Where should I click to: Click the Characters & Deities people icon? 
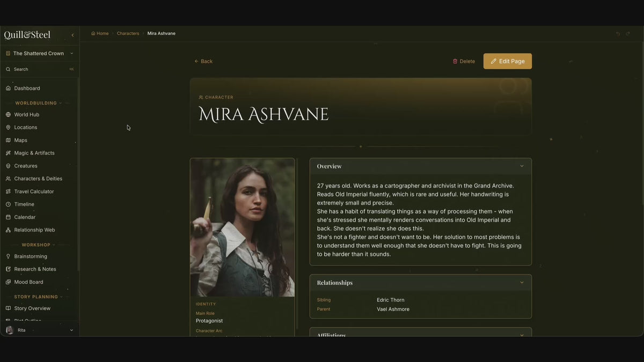pyautogui.click(x=8, y=179)
